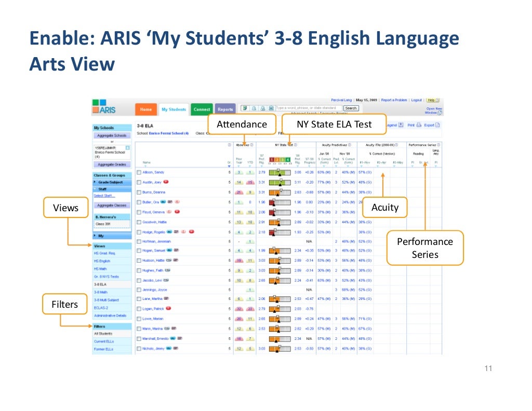Click info icon beside Performance Series header
The height and width of the screenshot is (411, 532).
[438, 145]
